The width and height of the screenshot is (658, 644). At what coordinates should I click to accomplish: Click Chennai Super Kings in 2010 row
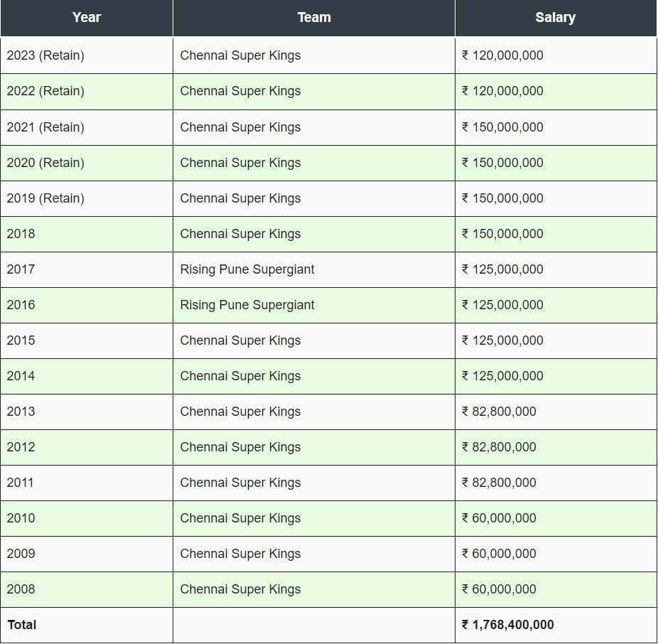tap(240, 518)
